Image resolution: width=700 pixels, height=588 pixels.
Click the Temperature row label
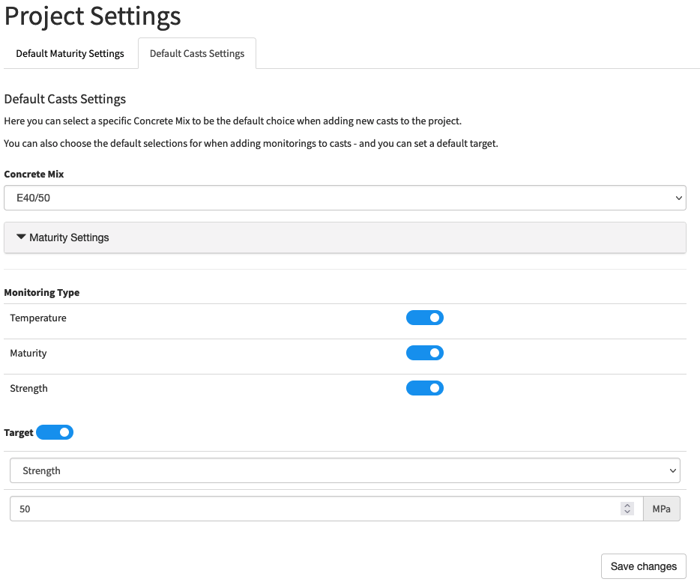[38, 318]
